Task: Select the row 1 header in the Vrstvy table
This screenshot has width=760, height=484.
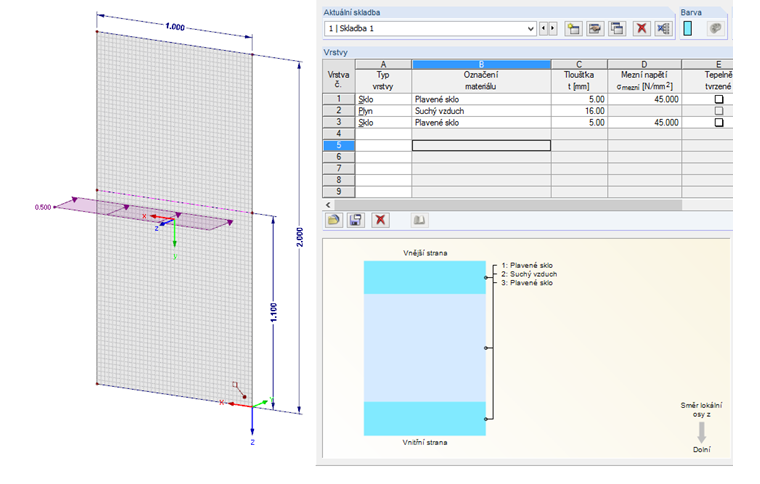Action: click(339, 99)
